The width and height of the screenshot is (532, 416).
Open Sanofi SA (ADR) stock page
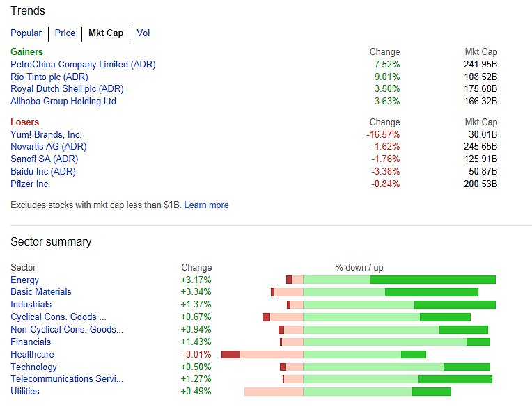point(45,159)
